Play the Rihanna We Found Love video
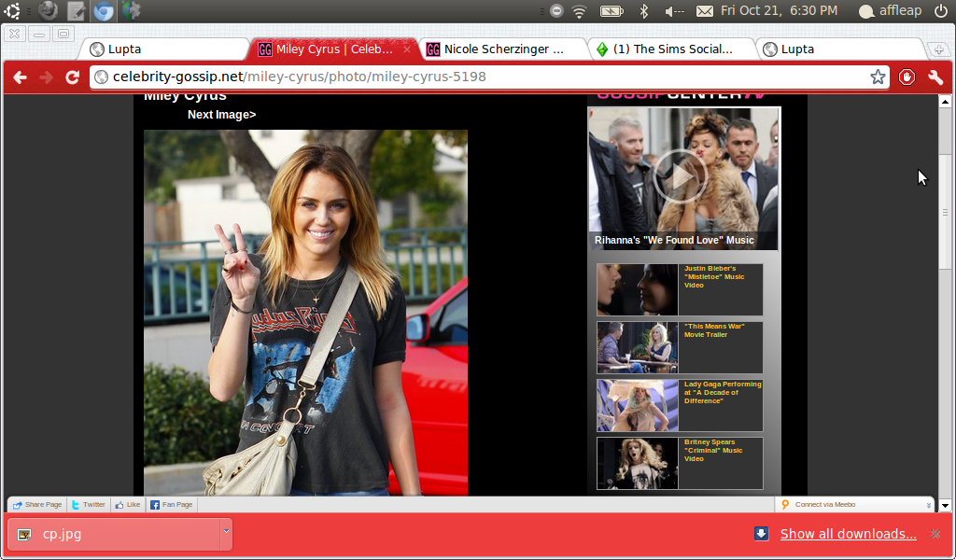This screenshot has height=560, width=956. pyautogui.click(x=680, y=176)
